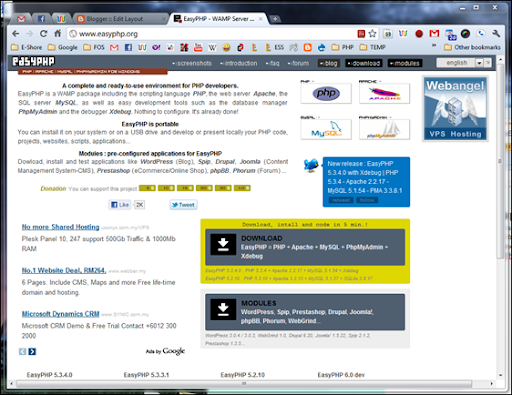Viewport: 512px width, 395px height.
Task: Switch to the Blogger Edit Layout tab
Action: pyautogui.click(x=120, y=19)
